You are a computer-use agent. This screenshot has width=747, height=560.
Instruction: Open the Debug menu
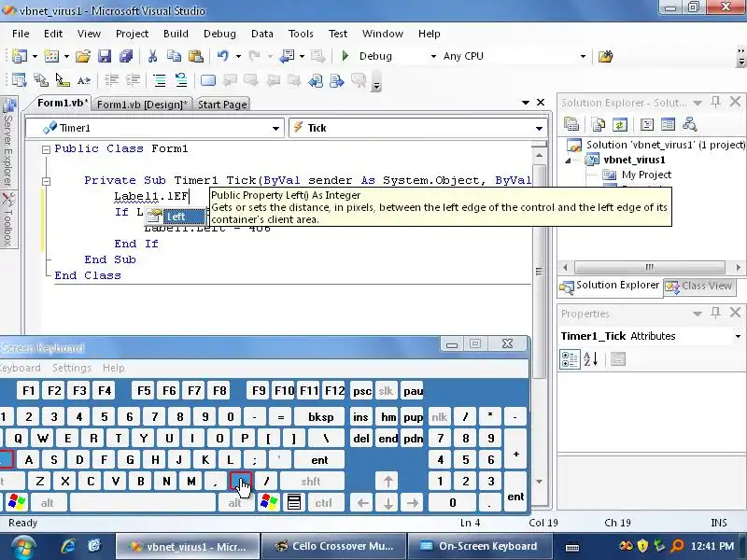point(219,34)
